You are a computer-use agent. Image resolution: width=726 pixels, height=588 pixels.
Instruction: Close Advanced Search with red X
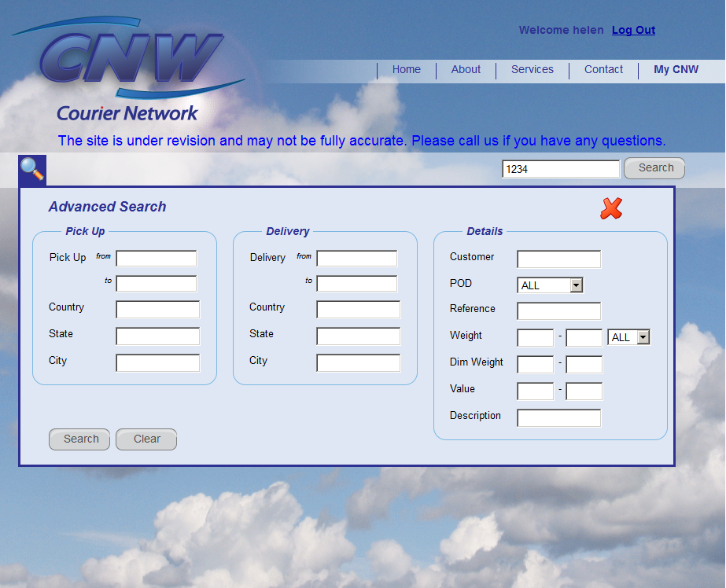click(x=611, y=208)
